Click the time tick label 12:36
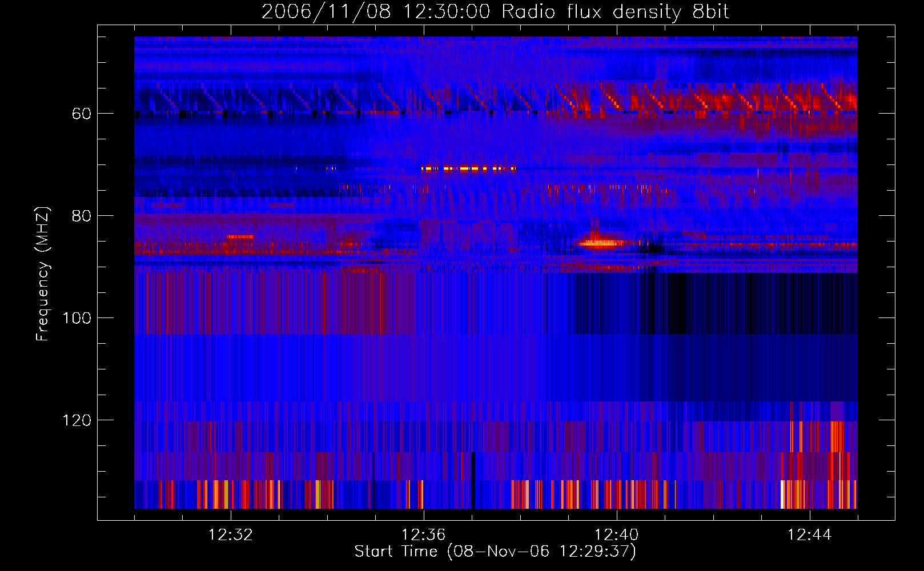Screen dimensions: 924x571 pos(424,534)
